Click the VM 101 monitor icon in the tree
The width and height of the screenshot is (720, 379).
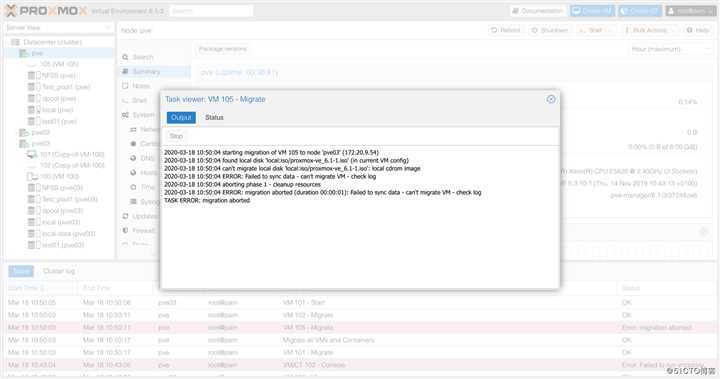click(32, 154)
